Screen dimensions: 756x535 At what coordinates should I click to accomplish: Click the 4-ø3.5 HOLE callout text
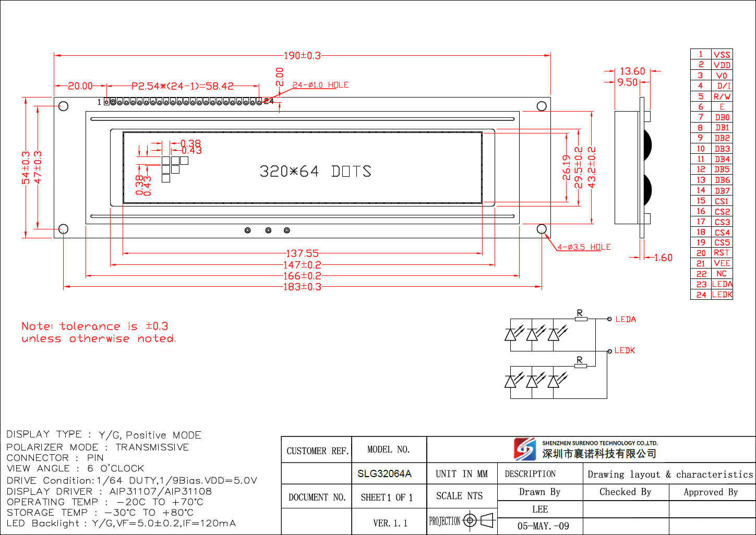point(584,247)
